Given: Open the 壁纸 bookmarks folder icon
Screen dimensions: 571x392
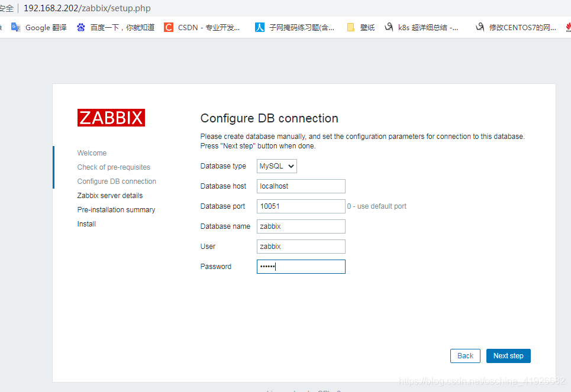Looking at the screenshot, I should tap(351, 27).
